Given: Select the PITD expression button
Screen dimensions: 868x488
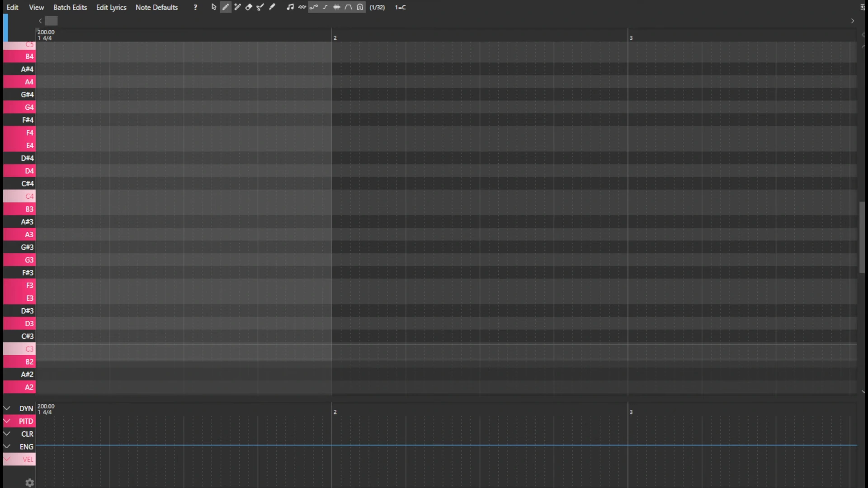Looking at the screenshot, I should 26,421.
